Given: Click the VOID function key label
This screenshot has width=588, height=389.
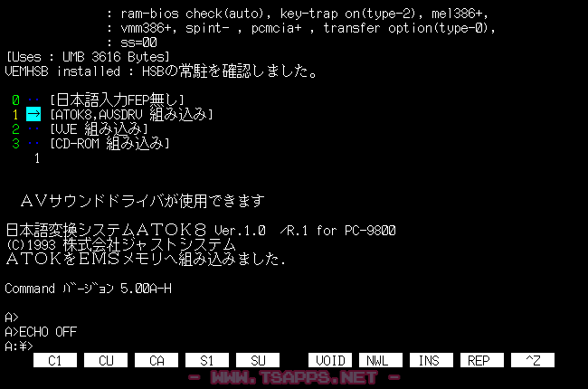Looking at the screenshot, I should coord(330,360).
